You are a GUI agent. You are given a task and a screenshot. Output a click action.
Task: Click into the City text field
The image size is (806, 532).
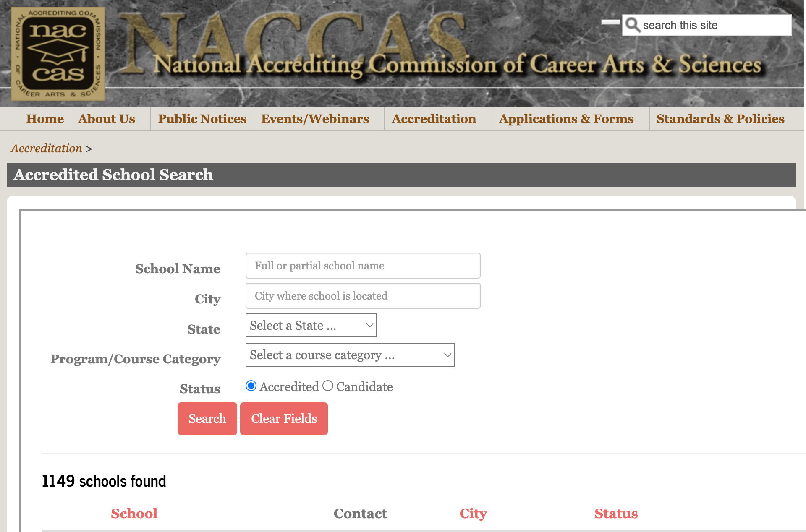[x=363, y=296]
